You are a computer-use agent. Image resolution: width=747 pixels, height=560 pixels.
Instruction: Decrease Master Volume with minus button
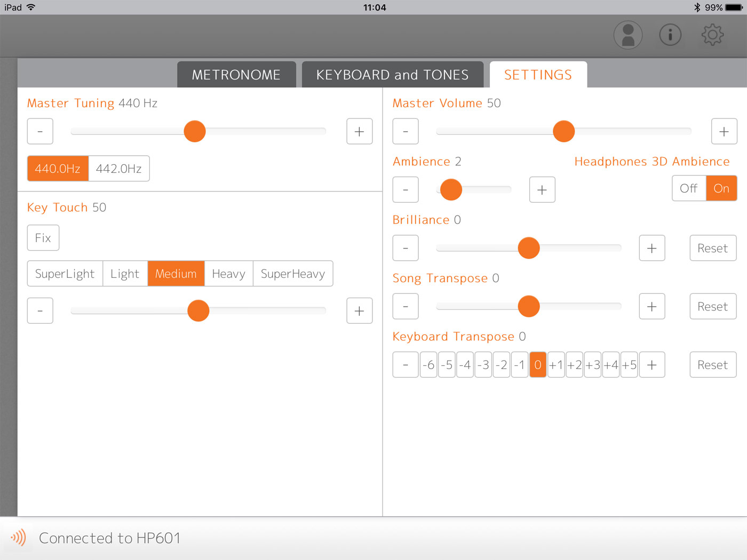point(406,131)
